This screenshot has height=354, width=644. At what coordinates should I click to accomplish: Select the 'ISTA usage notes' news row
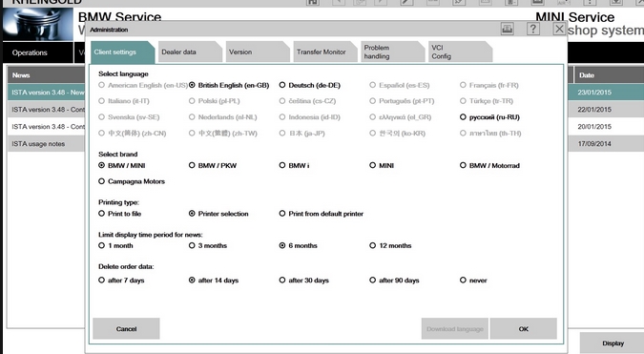[x=47, y=144]
